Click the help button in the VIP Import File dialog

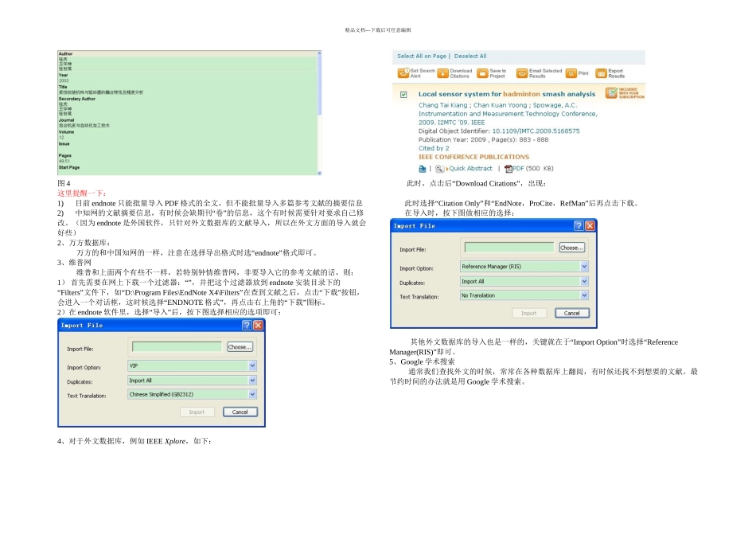pyautogui.click(x=247, y=325)
